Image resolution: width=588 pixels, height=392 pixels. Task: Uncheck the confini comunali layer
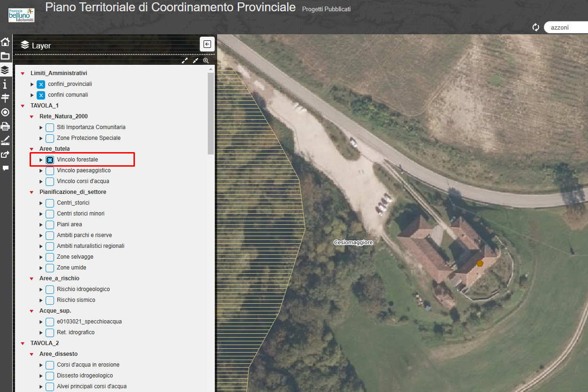click(41, 95)
